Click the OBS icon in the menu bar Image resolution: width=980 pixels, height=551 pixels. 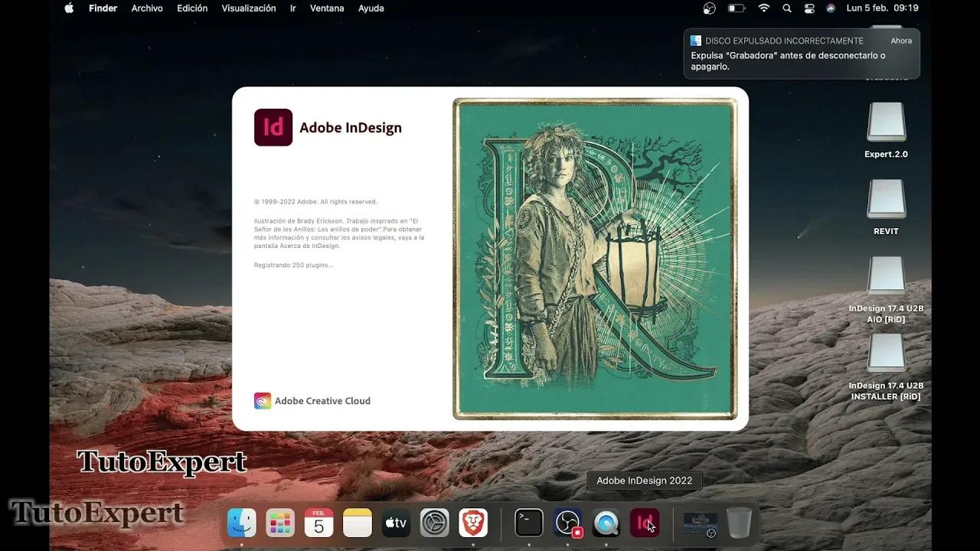pyautogui.click(x=708, y=8)
